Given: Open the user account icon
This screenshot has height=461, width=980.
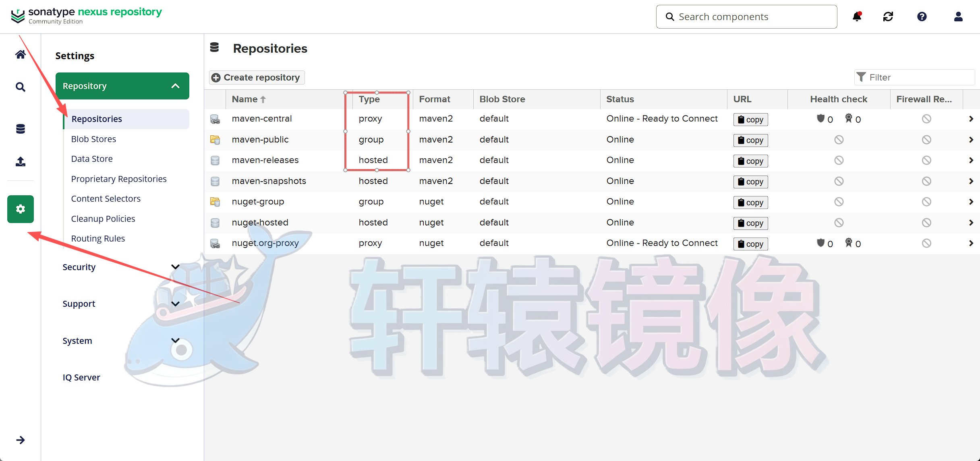Looking at the screenshot, I should pos(958,17).
